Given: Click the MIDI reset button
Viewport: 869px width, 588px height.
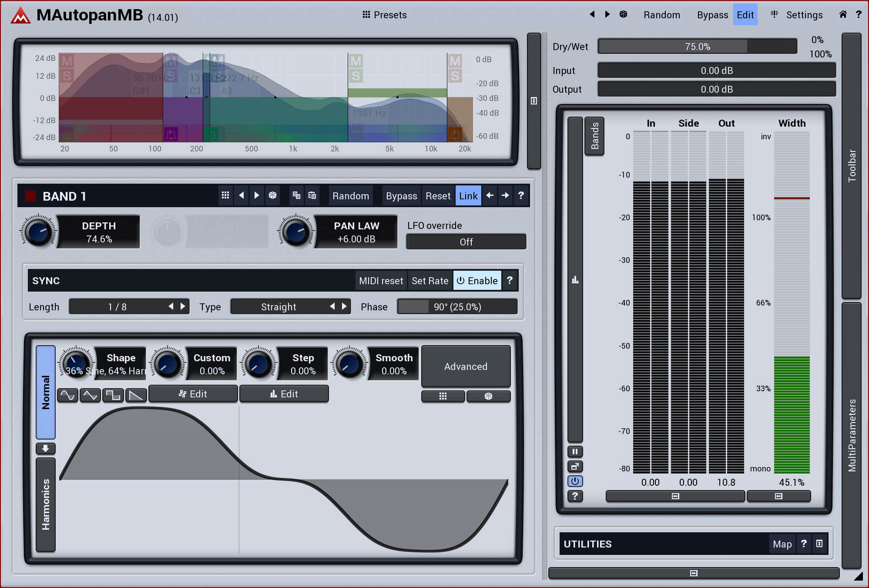Looking at the screenshot, I should [x=381, y=281].
